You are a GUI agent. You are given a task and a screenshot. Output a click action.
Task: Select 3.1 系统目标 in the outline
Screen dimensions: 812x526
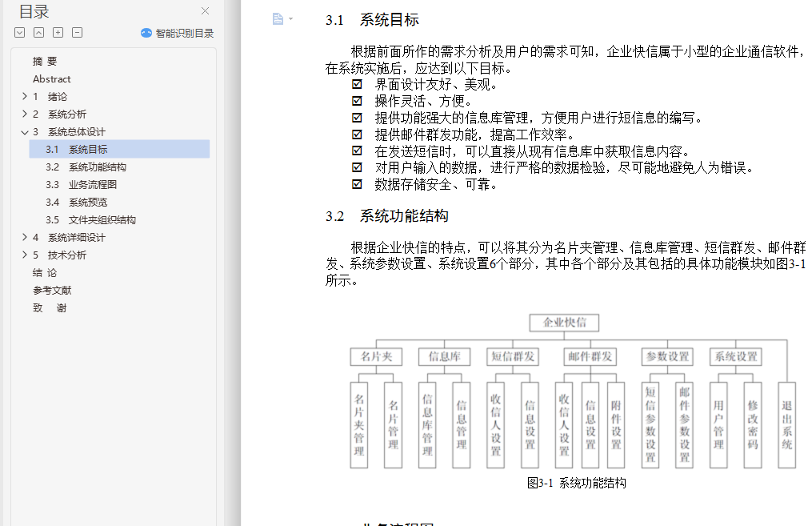119,149
